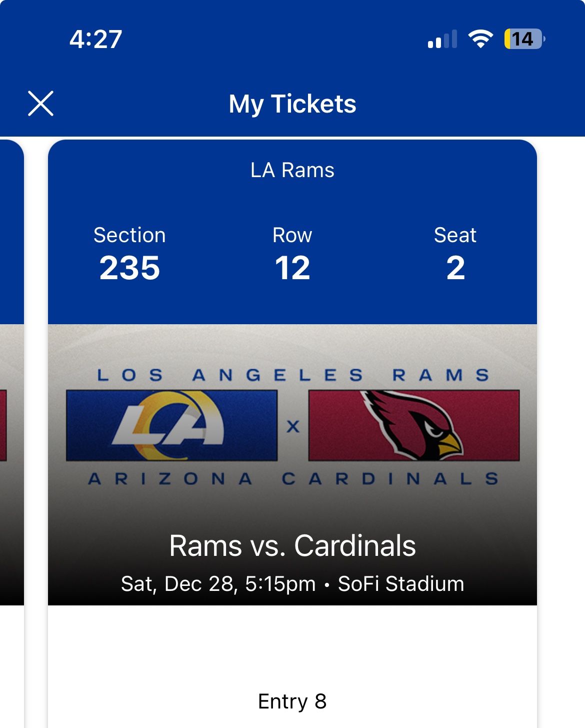585x728 pixels.
Task: Tap the Los Angeles Rams banner text
Action: click(293, 375)
